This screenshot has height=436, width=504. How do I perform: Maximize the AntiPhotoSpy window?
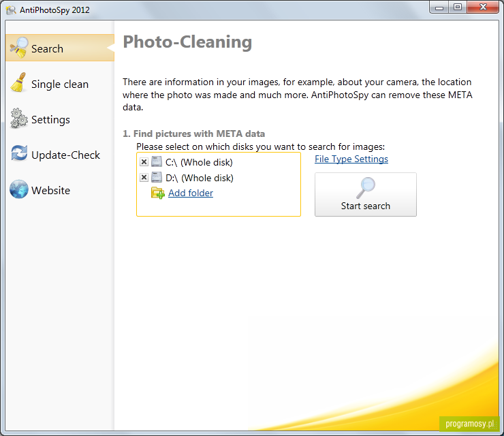458,7
